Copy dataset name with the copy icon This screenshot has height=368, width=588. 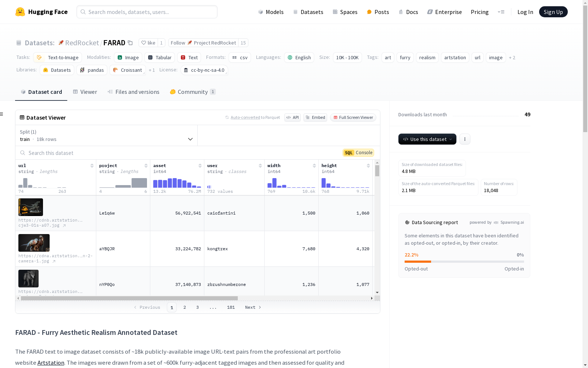[x=130, y=43]
